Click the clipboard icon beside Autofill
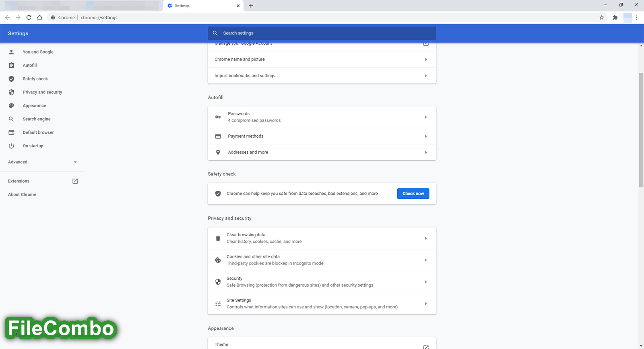 [x=11, y=65]
